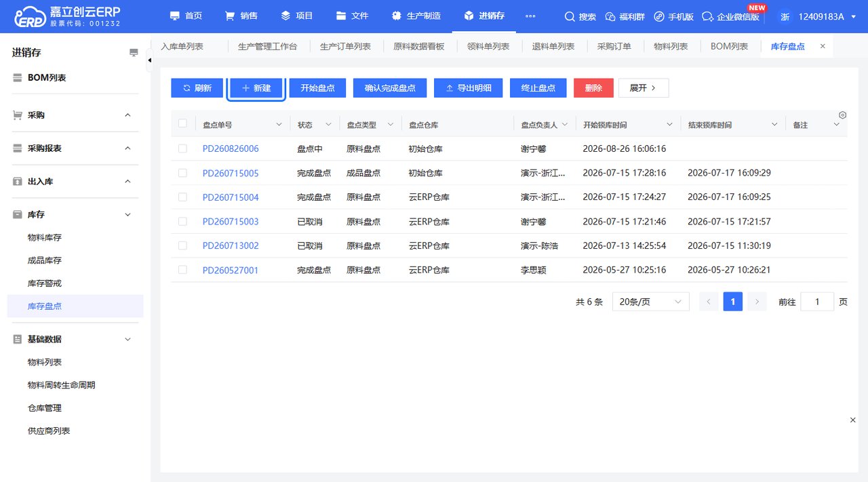Viewport: 868px width, 482px height.
Task: Open 盘点类型 column filter arrow
Action: tap(391, 125)
